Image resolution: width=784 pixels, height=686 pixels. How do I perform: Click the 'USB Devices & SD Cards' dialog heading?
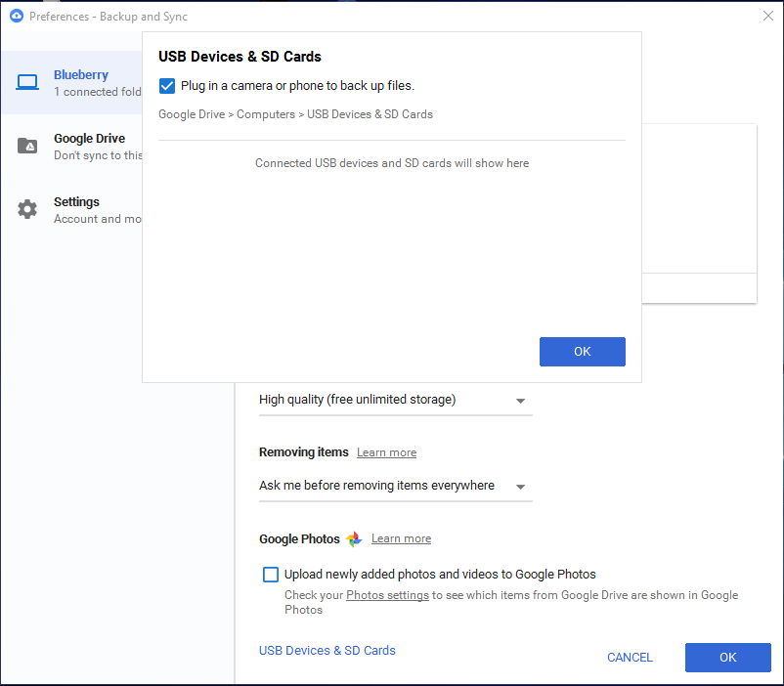click(x=240, y=57)
